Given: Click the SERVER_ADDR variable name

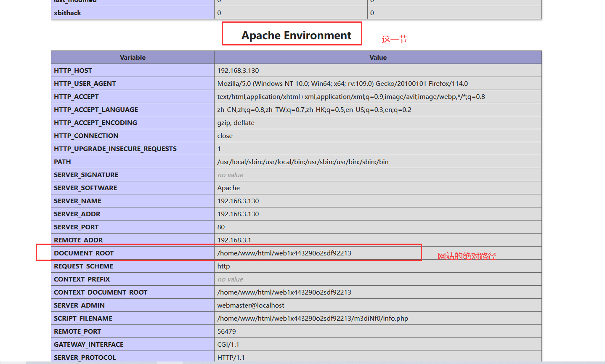Looking at the screenshot, I should pos(77,214).
